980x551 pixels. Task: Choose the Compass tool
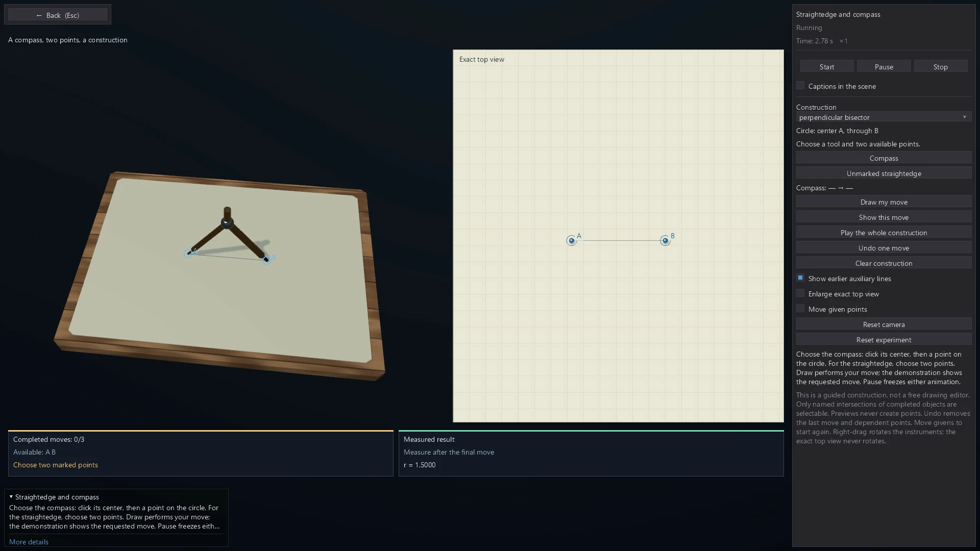[884, 158]
